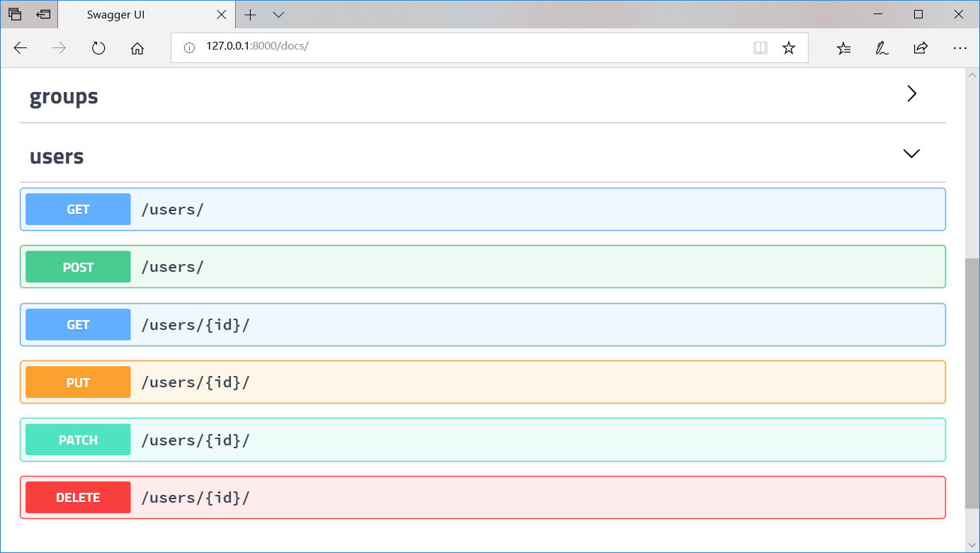The width and height of the screenshot is (980, 553).
Task: Open the /users/{id}/ path in DELETE row
Action: (195, 498)
